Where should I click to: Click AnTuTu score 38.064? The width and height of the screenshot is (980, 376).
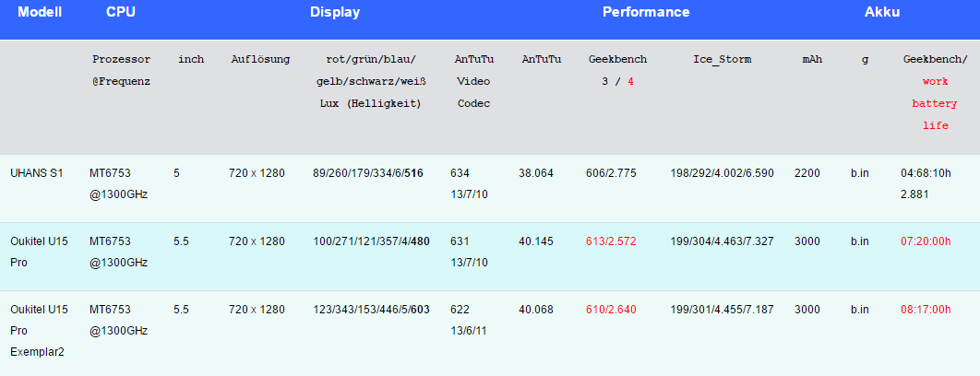(x=535, y=173)
